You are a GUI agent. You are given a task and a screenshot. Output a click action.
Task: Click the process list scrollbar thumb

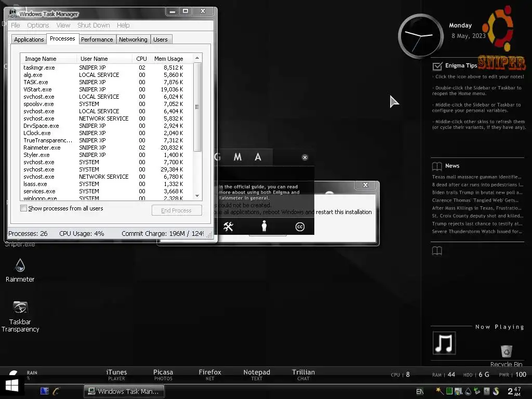[197, 107]
